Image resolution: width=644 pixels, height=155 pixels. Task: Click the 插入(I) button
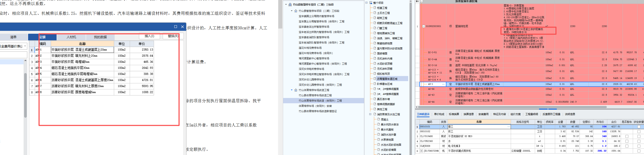(x=149, y=36)
